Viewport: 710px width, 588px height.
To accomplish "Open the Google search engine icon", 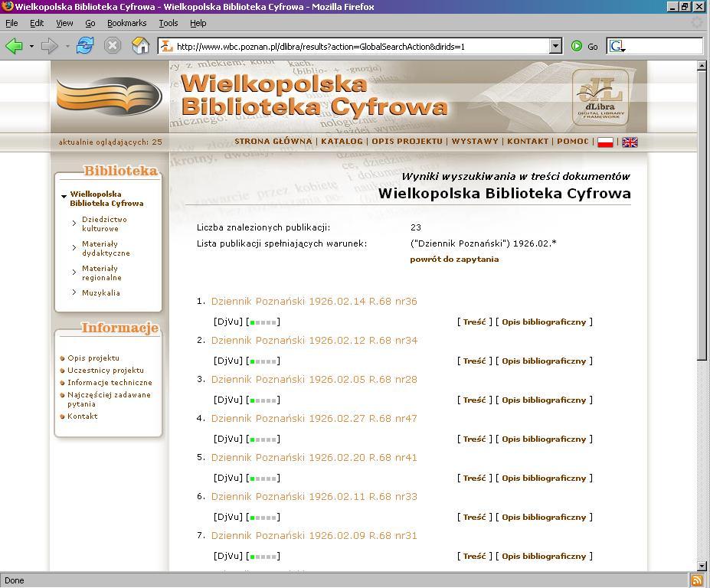I will 617,46.
